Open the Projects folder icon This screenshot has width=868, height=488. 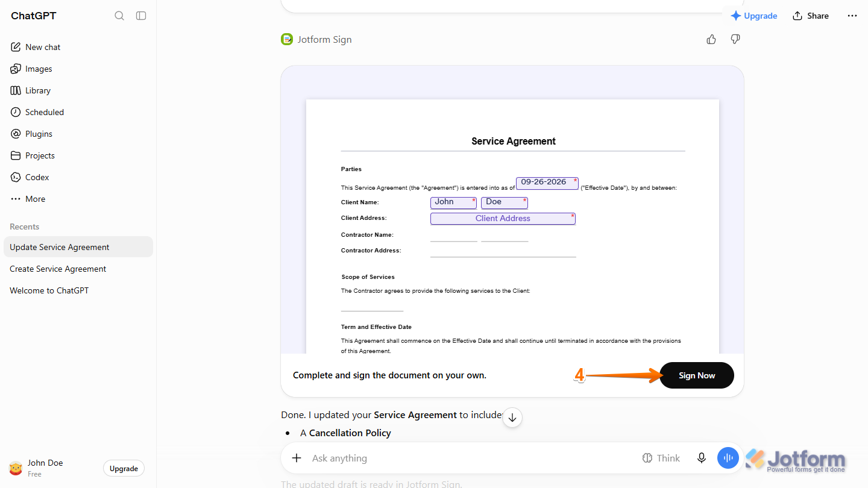(x=16, y=155)
